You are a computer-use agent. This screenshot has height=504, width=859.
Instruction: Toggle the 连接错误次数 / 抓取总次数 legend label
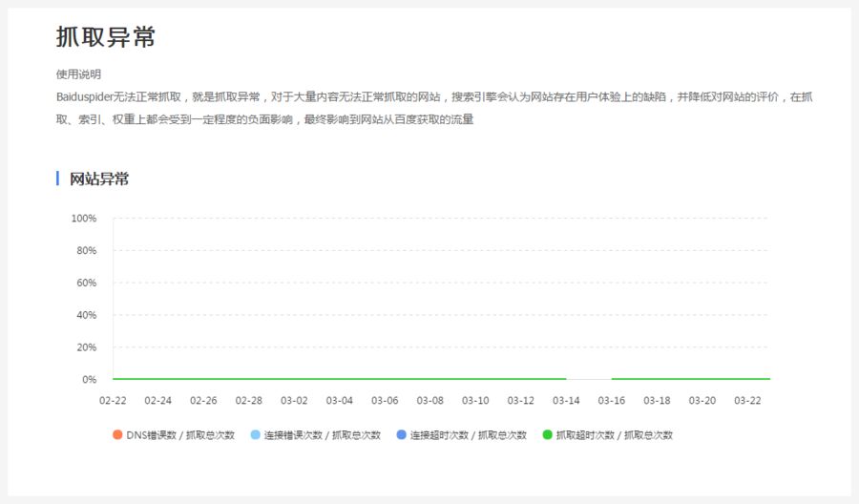pyautogui.click(x=322, y=435)
